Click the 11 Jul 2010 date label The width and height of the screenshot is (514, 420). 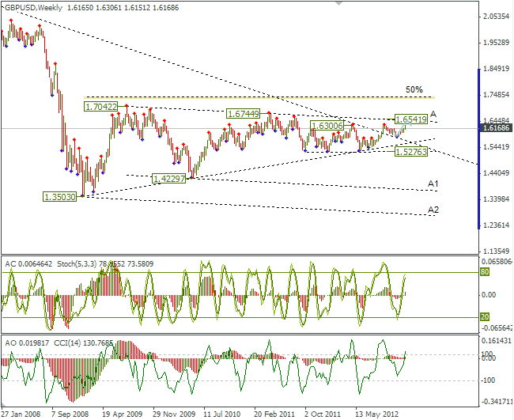click(222, 414)
